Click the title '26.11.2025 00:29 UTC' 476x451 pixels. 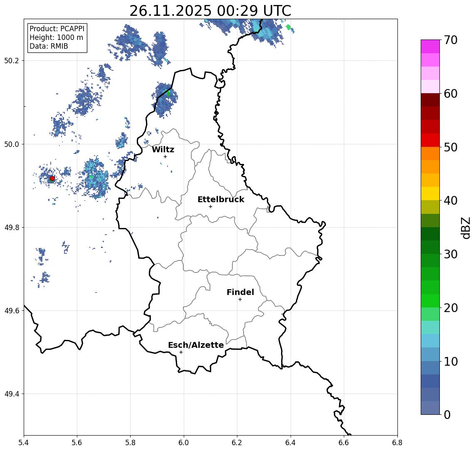210,11
